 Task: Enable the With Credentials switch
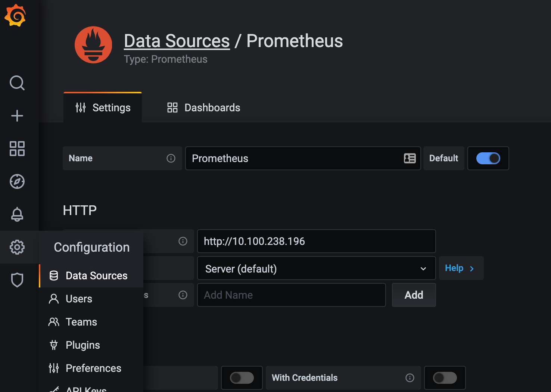click(x=445, y=378)
